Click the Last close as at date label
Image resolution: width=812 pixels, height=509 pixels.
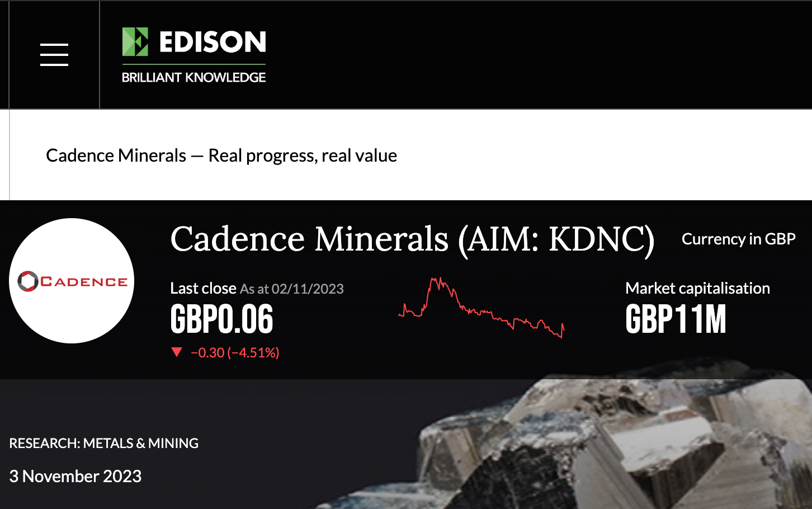pos(257,289)
